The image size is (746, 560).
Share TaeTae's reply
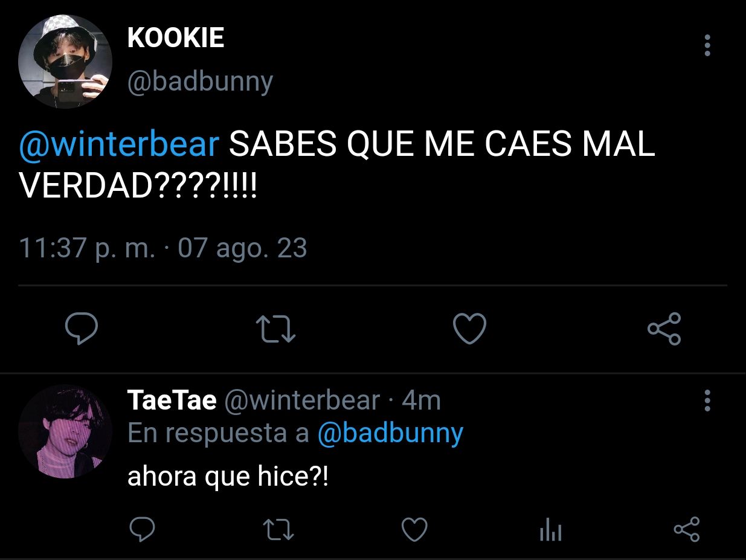(x=686, y=530)
